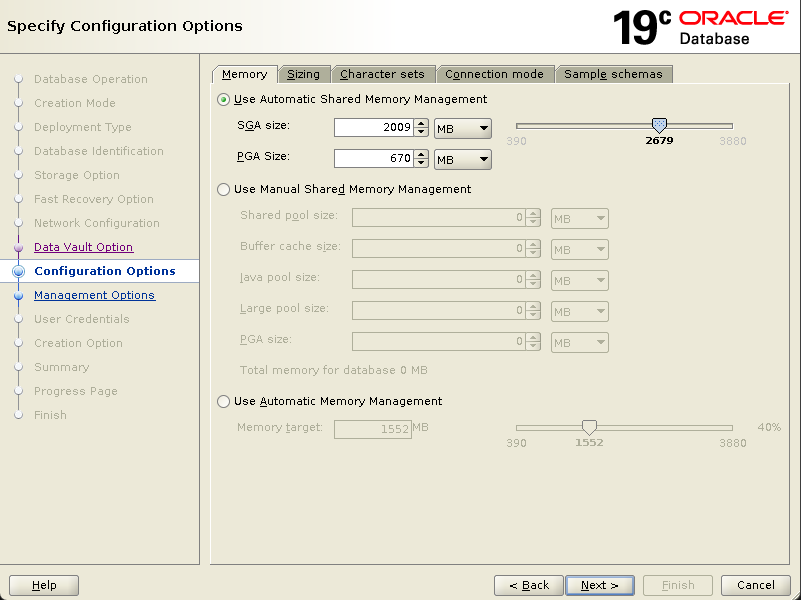The height and width of the screenshot is (600, 801).
Task: Click the PGA Size input field
Action: coord(374,159)
